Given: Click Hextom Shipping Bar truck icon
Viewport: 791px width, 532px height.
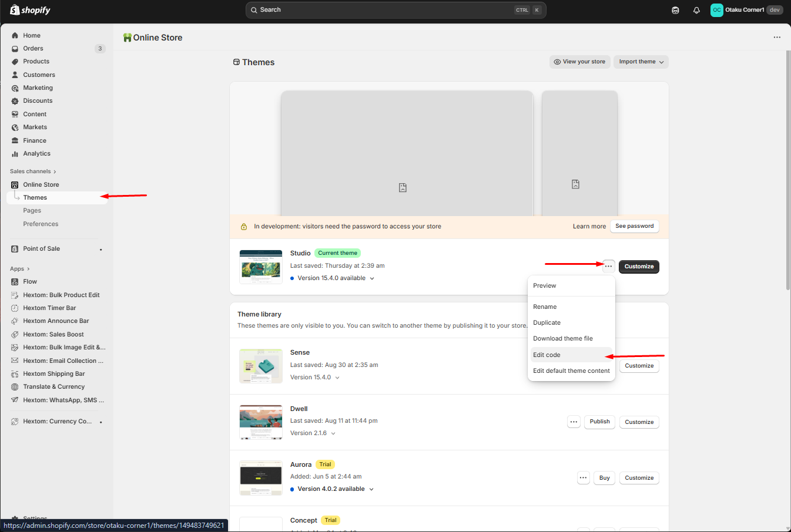Looking at the screenshot, I should coord(15,374).
